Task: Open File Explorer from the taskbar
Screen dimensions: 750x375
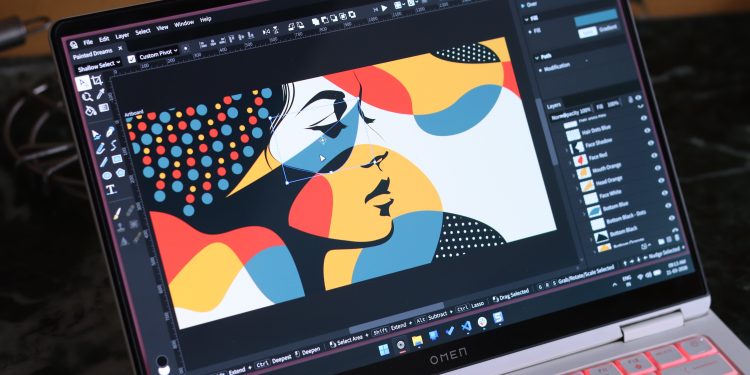Action: (x=417, y=341)
